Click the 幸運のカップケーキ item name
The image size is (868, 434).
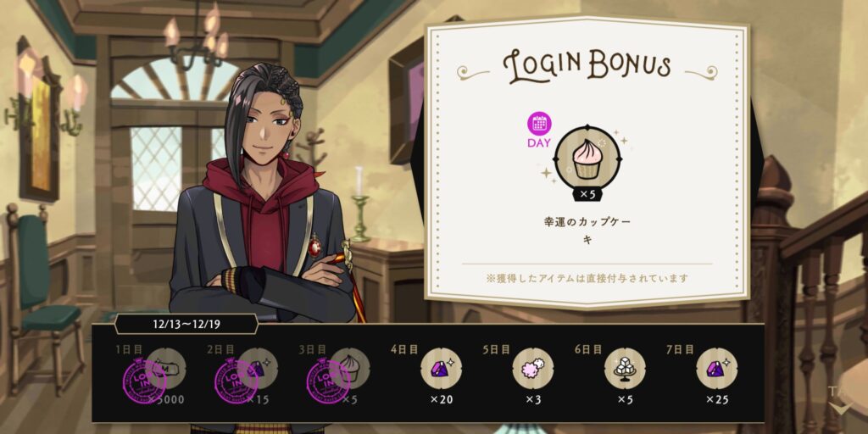coord(587,231)
